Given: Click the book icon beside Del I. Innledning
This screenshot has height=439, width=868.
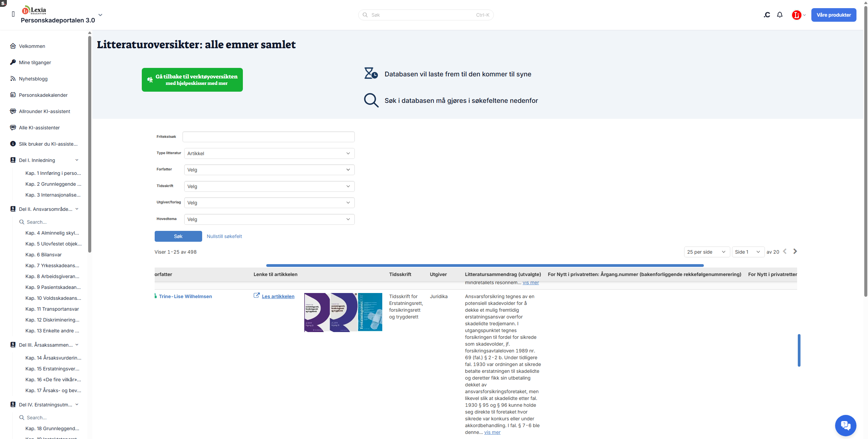Looking at the screenshot, I should [13, 160].
